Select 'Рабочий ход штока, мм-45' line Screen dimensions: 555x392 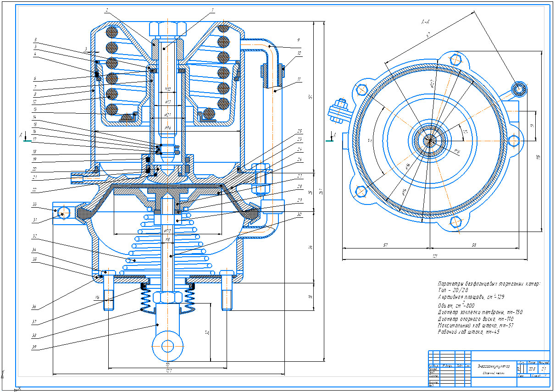pos(469,331)
